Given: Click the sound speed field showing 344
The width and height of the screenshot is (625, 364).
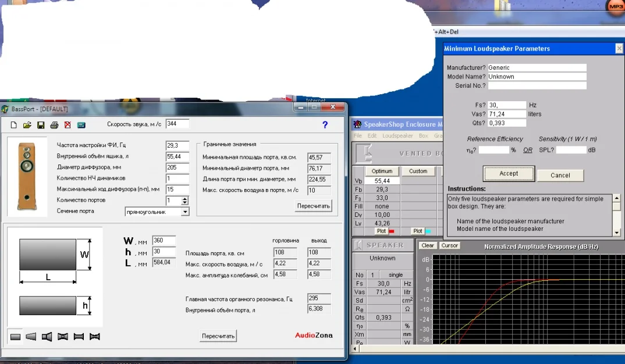Looking at the screenshot, I should [x=177, y=124].
